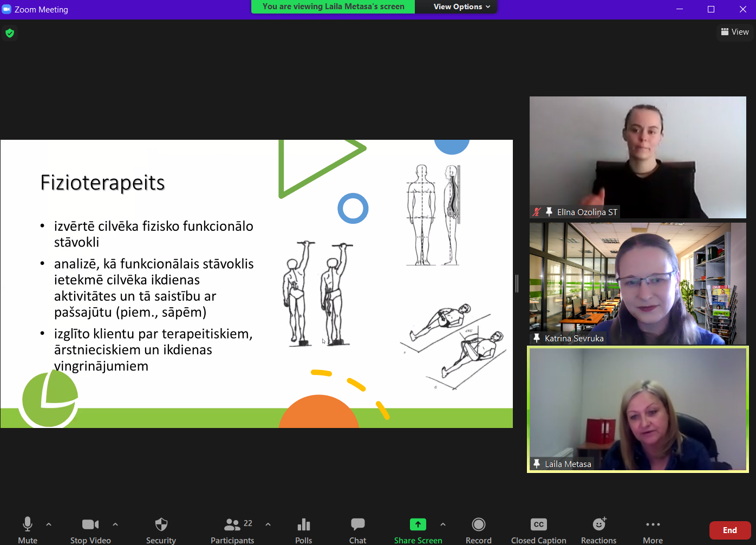The image size is (756, 545).
Task: Click the pin icon on Katrina Sevruka's tile
Action: 537,338
